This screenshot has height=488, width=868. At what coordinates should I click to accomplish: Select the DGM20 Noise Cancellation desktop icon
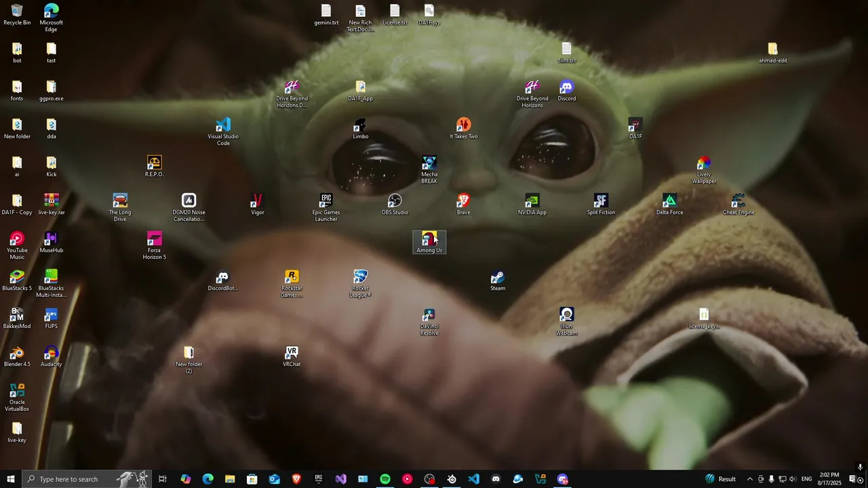189,208
